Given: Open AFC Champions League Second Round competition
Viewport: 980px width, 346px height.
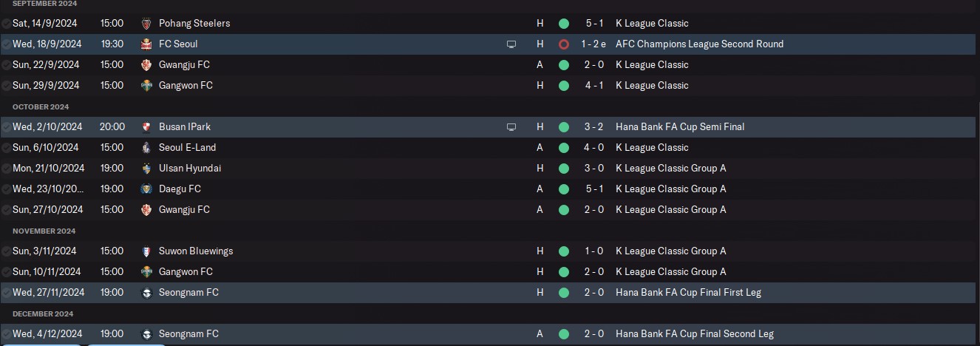Looking at the screenshot, I should [699, 44].
